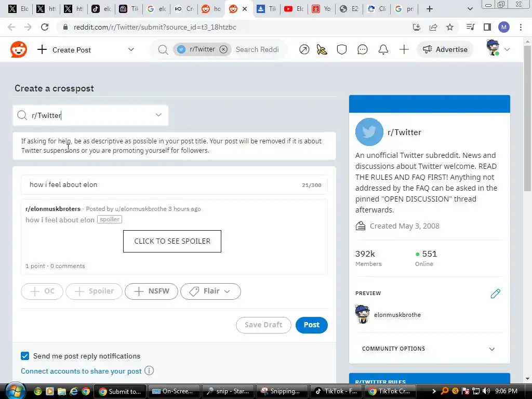
Task: Open the On-Screen Keyboard taskbar item
Action: click(173, 391)
